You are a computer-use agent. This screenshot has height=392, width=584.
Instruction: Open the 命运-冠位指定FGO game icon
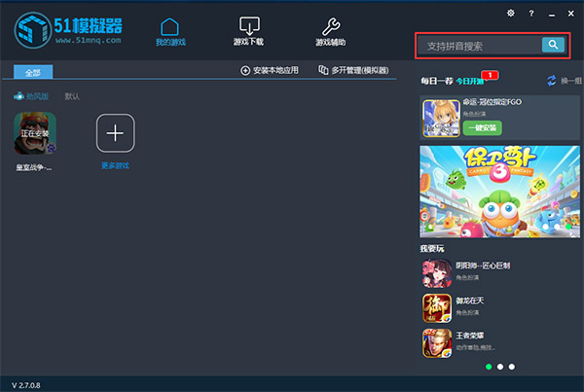(441, 119)
